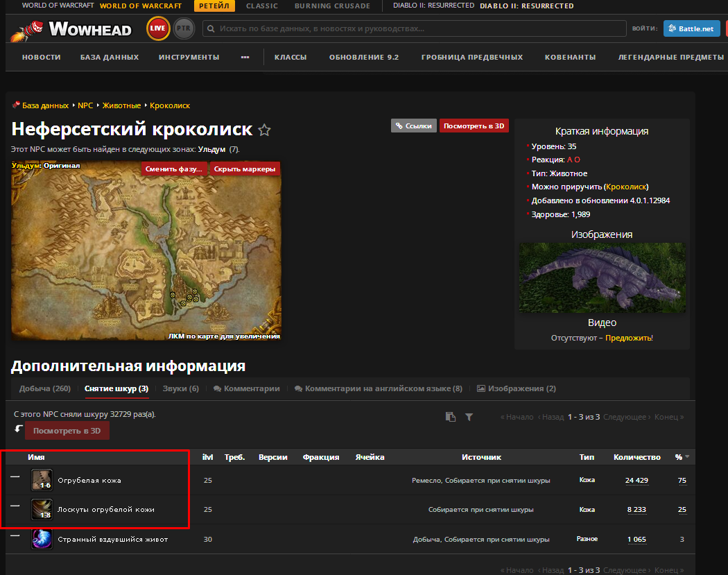
Task: Click the Лоскуты огрубелой кожи item icon
Action: 42,510
